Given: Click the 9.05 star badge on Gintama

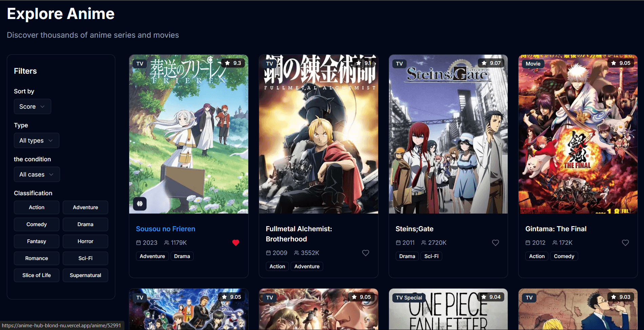Looking at the screenshot, I should click(621, 63).
